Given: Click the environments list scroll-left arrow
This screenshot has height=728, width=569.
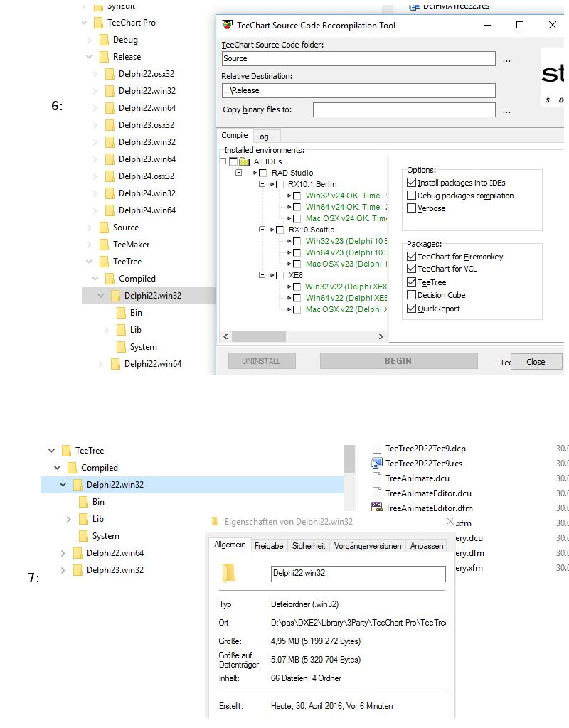Looking at the screenshot, I should point(225,336).
